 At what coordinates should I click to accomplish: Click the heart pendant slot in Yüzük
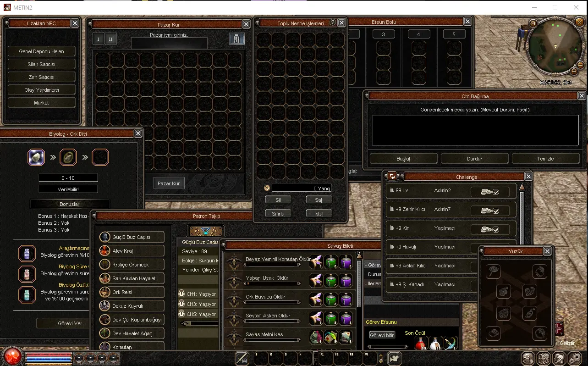tap(530, 291)
